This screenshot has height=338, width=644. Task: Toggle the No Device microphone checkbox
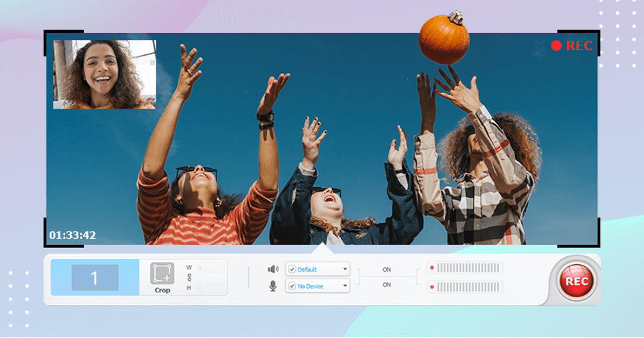coord(292,286)
